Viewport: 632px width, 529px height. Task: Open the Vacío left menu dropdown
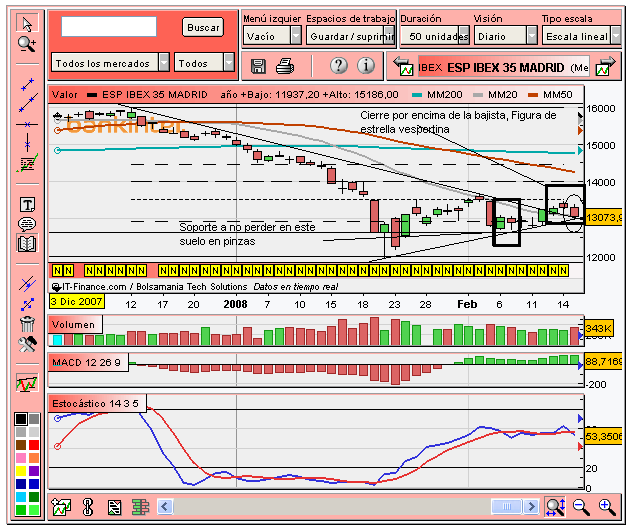pyautogui.click(x=272, y=35)
